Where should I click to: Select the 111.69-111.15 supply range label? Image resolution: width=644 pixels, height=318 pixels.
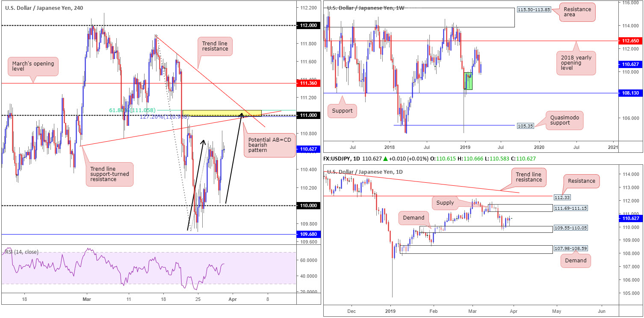tap(570, 208)
